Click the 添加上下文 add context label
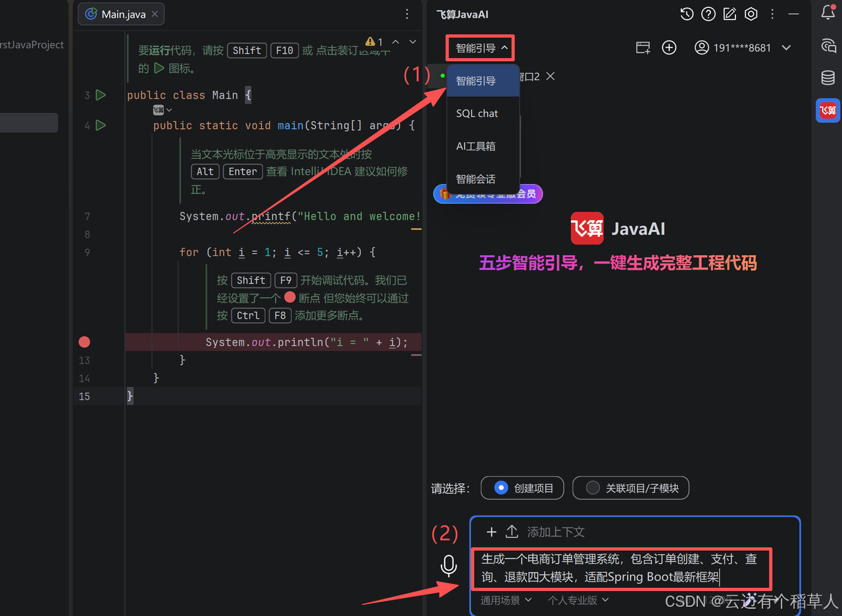Viewport: 842px width, 616px height. (x=556, y=532)
